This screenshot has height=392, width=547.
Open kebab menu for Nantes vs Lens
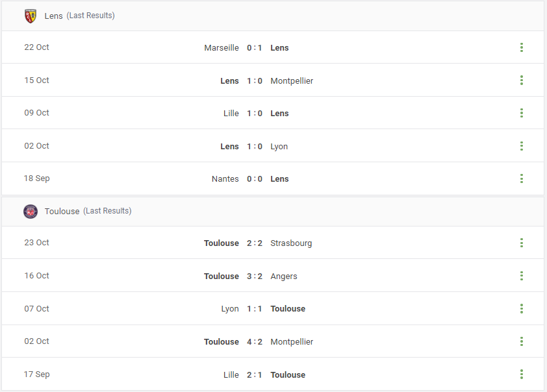522,178
